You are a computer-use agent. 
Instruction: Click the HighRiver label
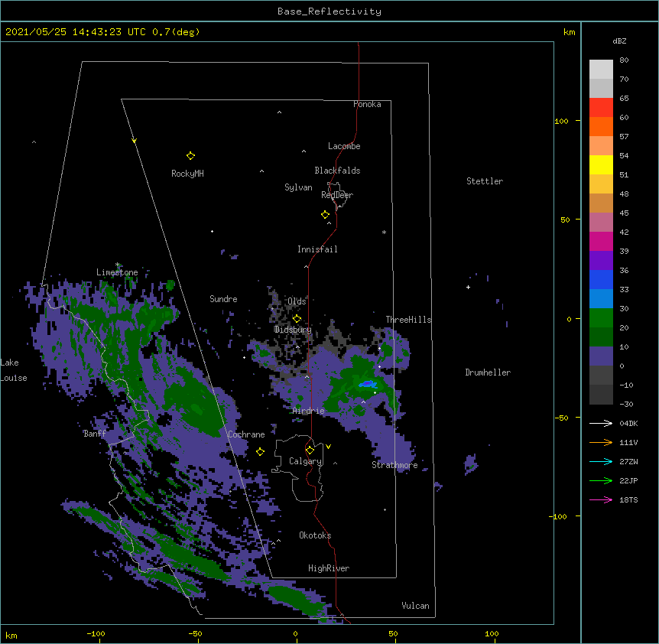(x=329, y=568)
